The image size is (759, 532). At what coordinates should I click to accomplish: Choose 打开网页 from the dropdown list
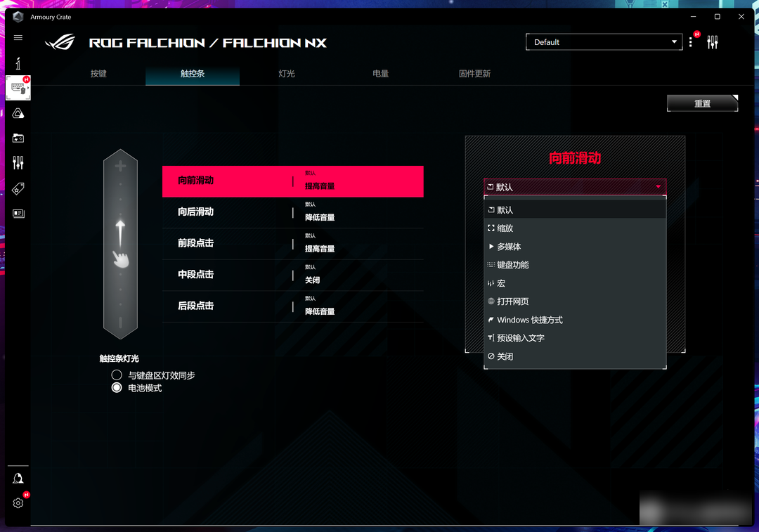click(x=575, y=301)
